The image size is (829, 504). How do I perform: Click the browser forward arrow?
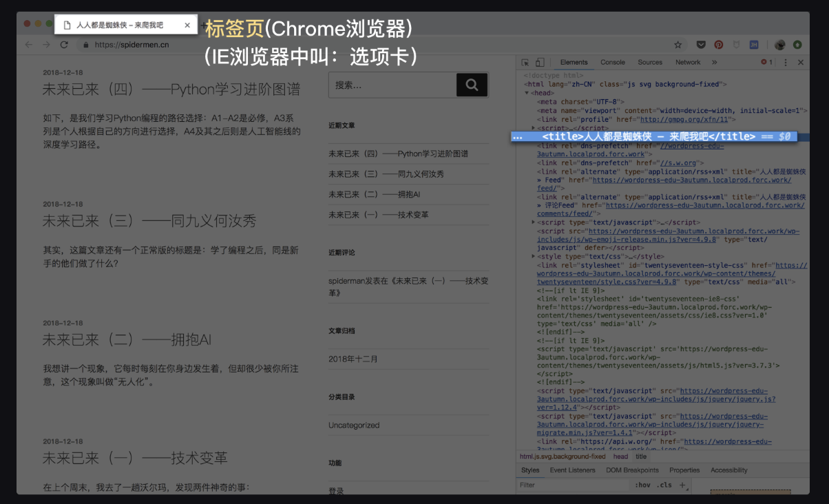pyautogui.click(x=46, y=45)
